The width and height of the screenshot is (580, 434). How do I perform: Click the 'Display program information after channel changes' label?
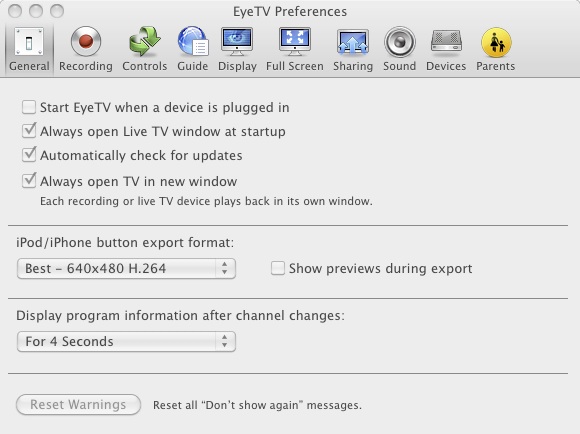tap(180, 316)
